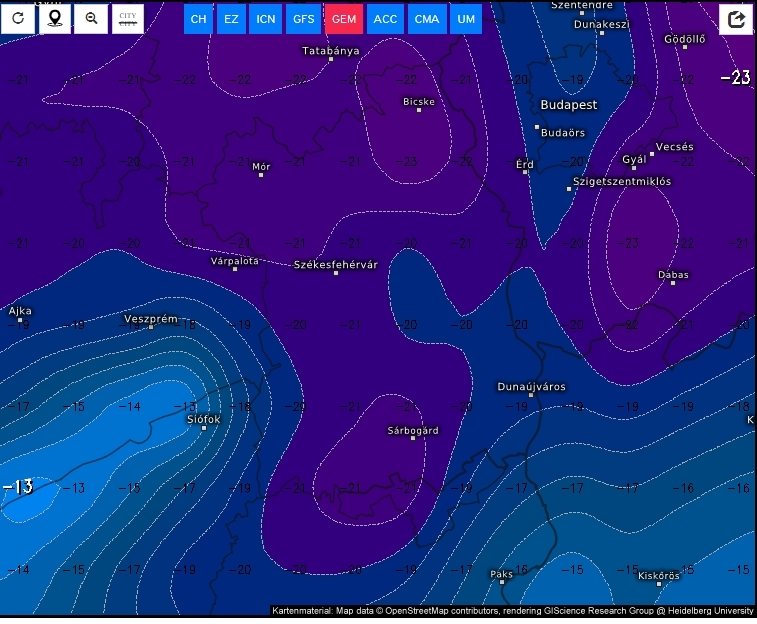757x624 pixels.
Task: Select the ICN model button
Action: [x=265, y=19]
